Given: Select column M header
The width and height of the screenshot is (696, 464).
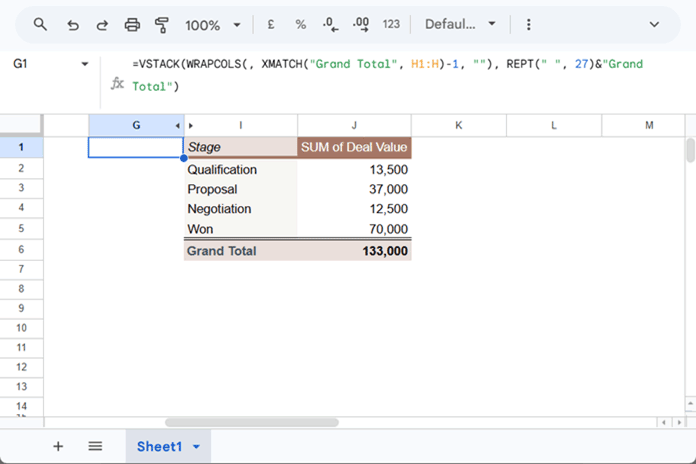Looking at the screenshot, I should click(649, 125).
